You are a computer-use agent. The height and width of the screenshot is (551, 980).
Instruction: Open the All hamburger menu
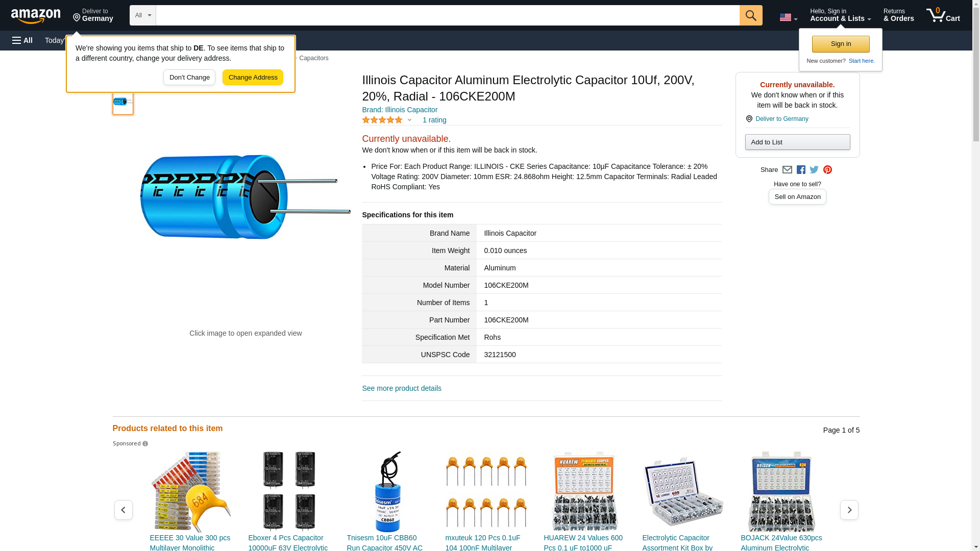click(22, 40)
